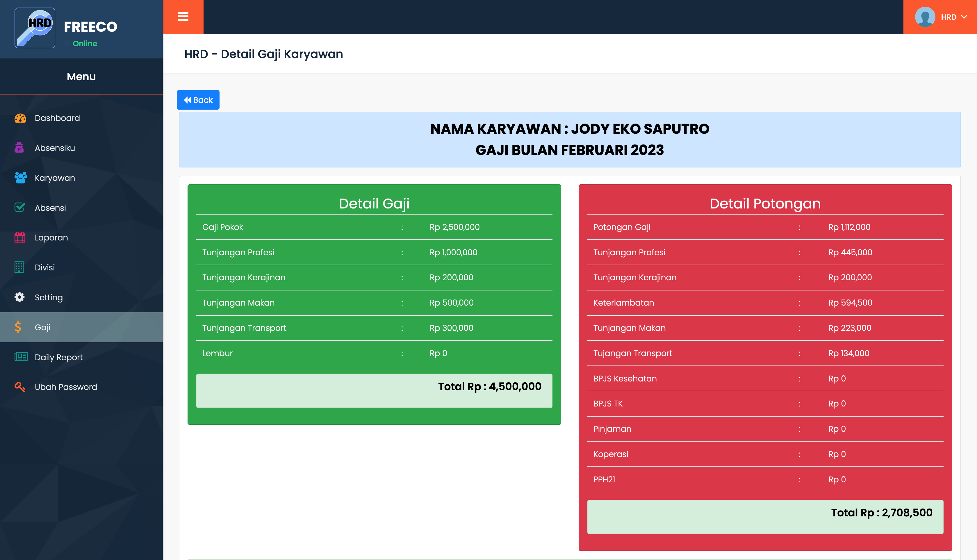
Task: Click the HRD user avatar image
Action: [x=925, y=17]
